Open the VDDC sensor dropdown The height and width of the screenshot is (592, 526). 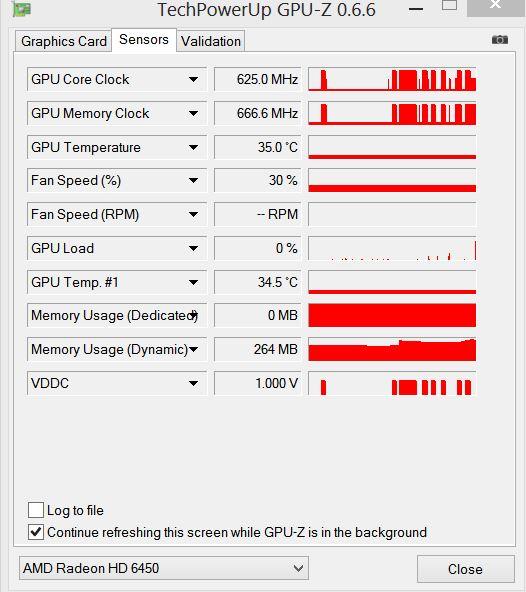click(193, 383)
